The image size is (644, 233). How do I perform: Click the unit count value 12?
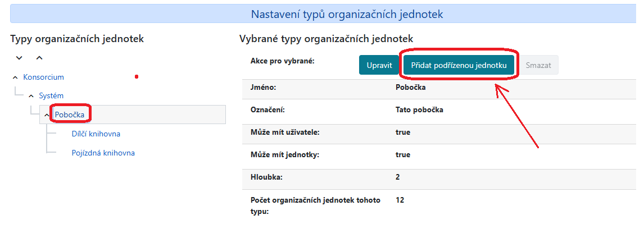pos(400,200)
